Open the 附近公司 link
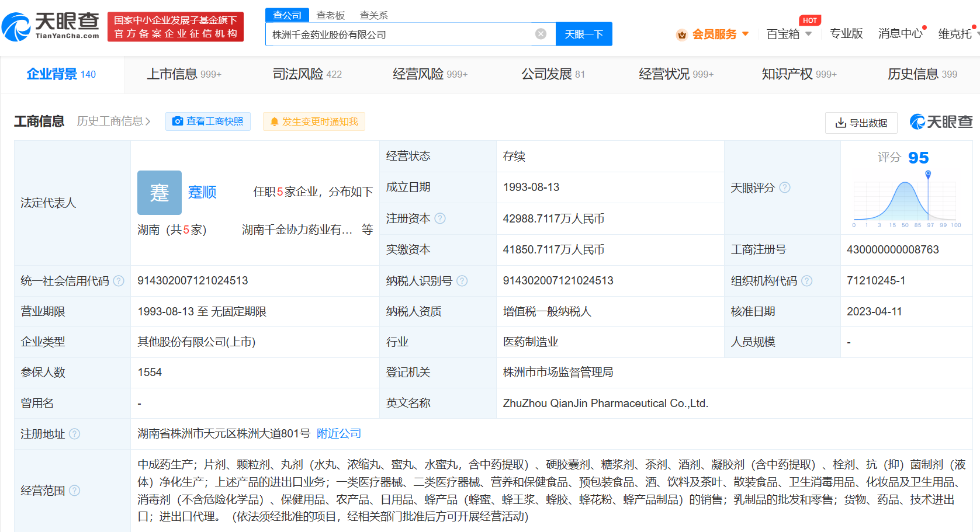 click(x=339, y=433)
